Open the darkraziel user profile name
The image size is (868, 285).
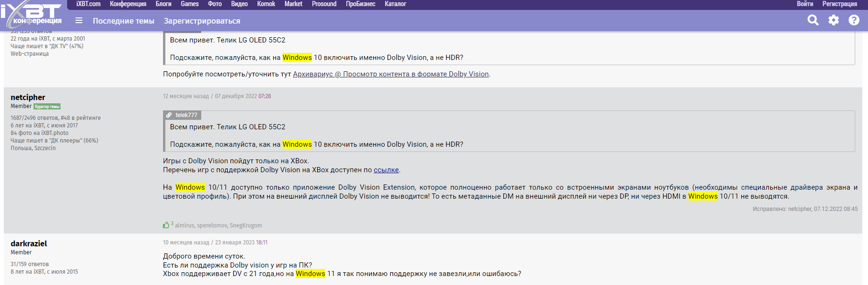click(x=29, y=243)
